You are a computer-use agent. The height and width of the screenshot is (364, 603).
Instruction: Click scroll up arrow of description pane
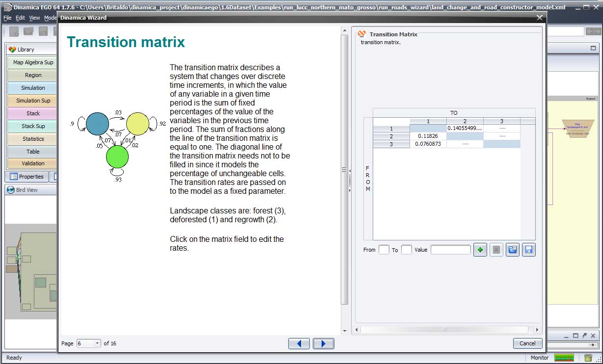[345, 29]
